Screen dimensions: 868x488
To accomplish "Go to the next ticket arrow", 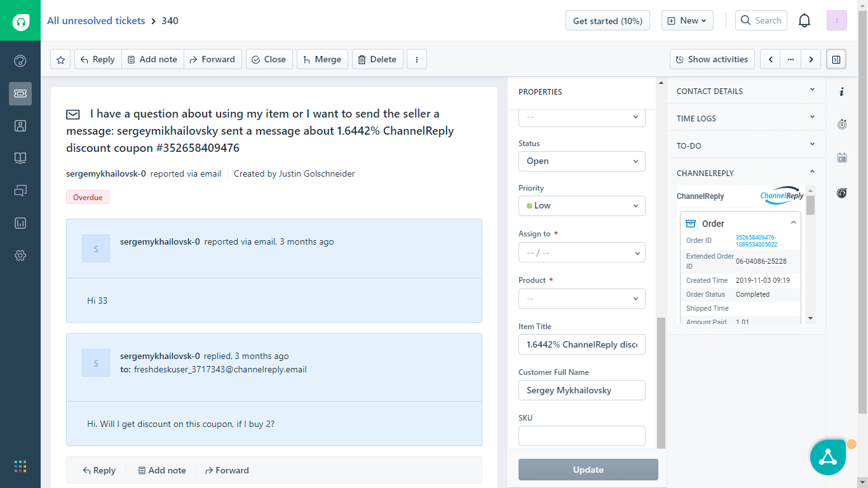I will pos(811,60).
